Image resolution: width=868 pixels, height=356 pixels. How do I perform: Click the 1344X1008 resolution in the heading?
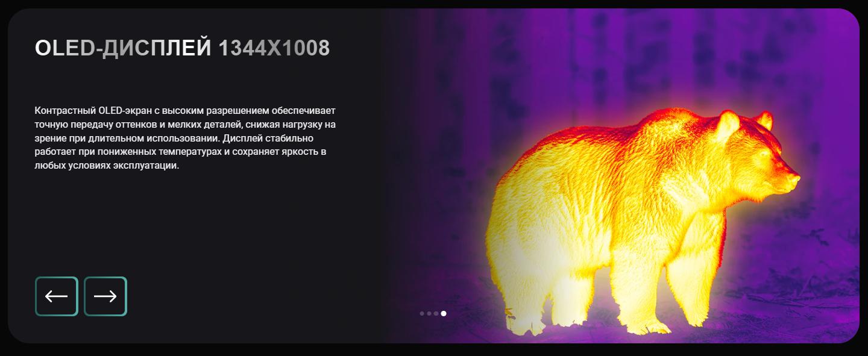[x=274, y=48]
